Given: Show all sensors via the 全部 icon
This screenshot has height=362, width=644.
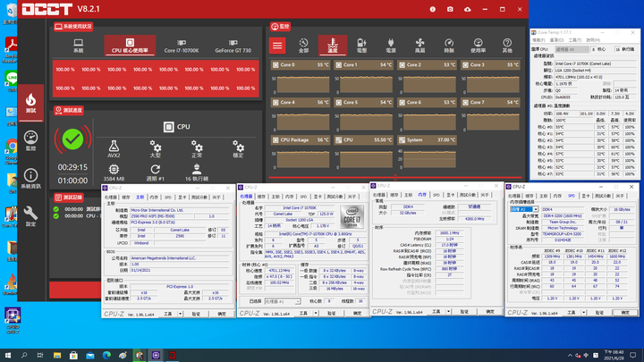Looking at the screenshot, I should [x=303, y=46].
